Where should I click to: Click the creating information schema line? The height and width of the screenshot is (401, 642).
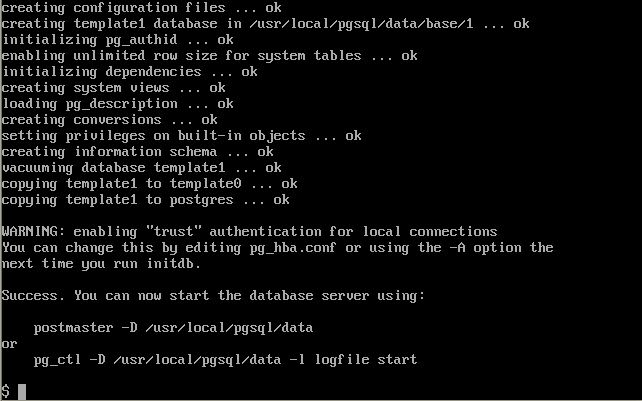138,152
